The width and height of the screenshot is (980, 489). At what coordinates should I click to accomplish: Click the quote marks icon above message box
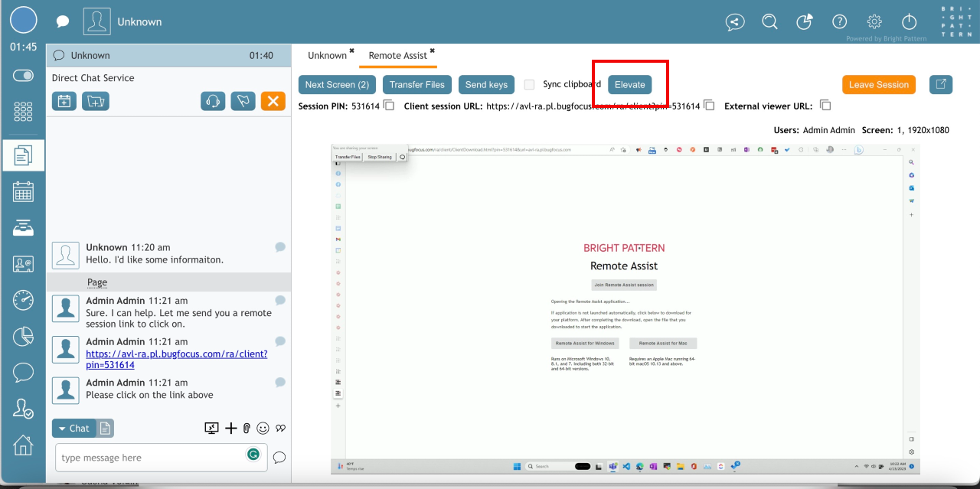pyautogui.click(x=281, y=429)
